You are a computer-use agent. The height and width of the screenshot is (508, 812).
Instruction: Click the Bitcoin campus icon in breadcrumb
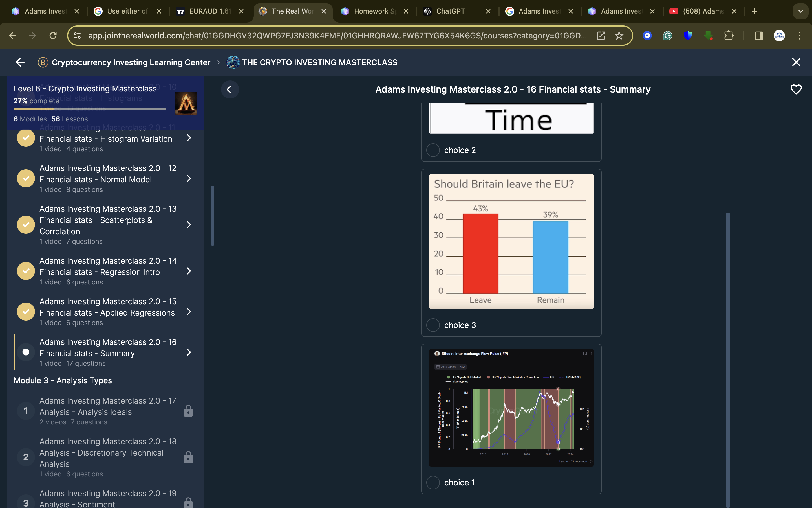(x=43, y=62)
